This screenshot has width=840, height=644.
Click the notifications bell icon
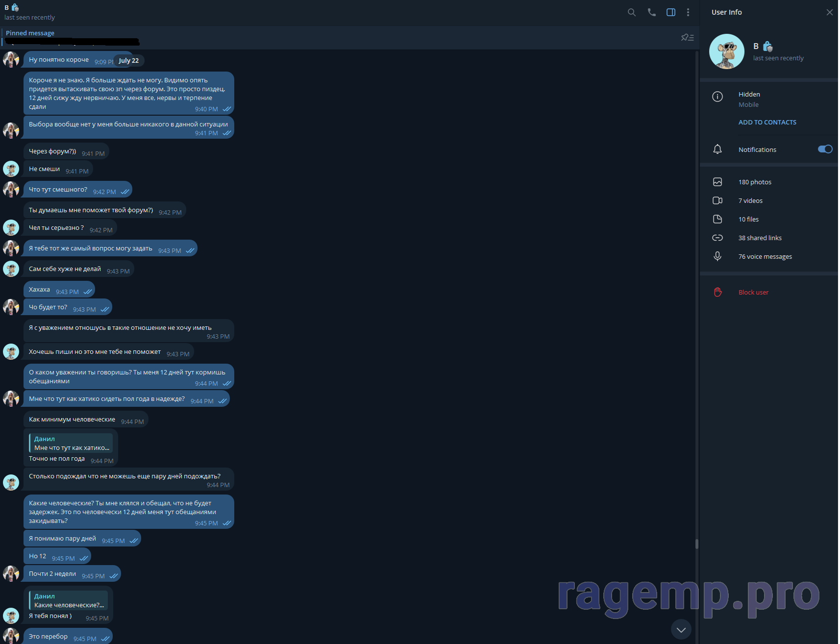pos(717,149)
